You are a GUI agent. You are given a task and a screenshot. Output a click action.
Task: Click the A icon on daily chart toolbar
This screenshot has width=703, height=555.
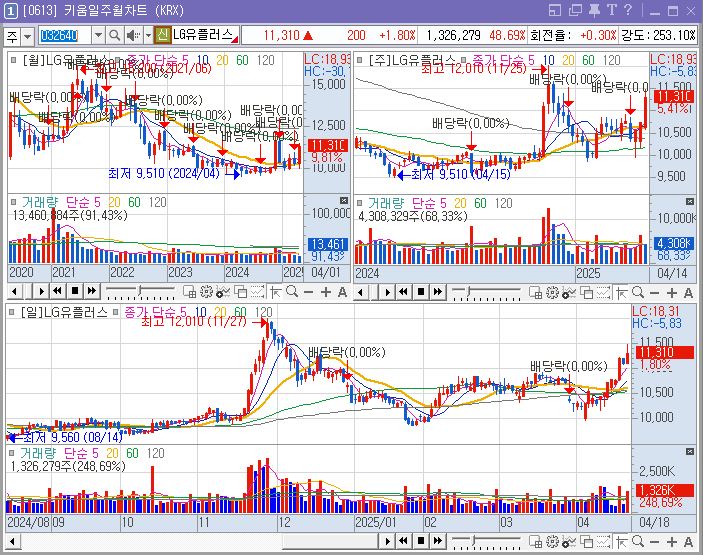coord(689,542)
